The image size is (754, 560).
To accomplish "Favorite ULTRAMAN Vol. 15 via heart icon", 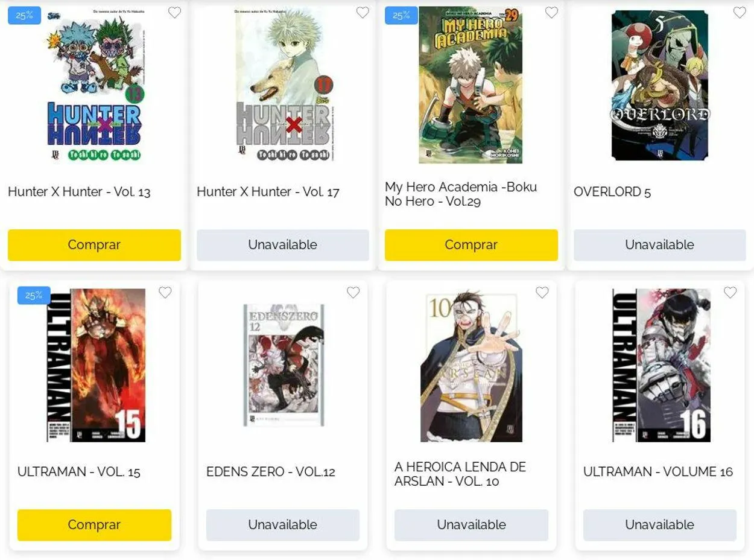I will pyautogui.click(x=165, y=293).
